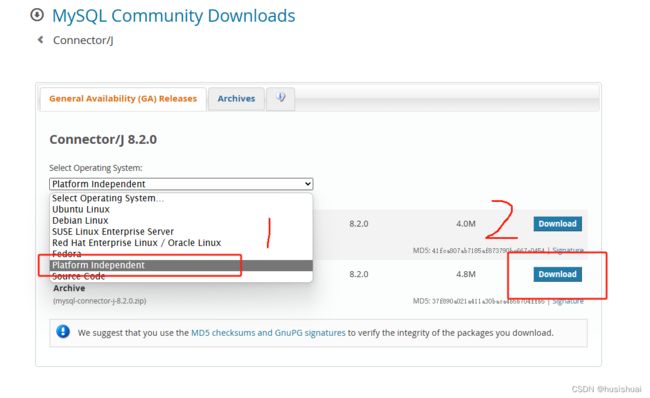Switch to the Archives tab
This screenshot has width=650, height=398.
[236, 99]
